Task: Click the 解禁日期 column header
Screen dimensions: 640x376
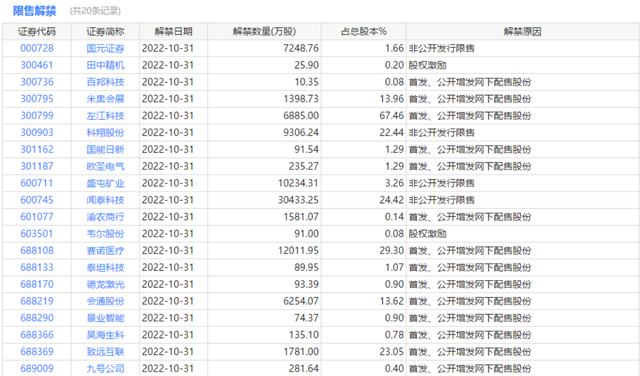Action: (173, 31)
